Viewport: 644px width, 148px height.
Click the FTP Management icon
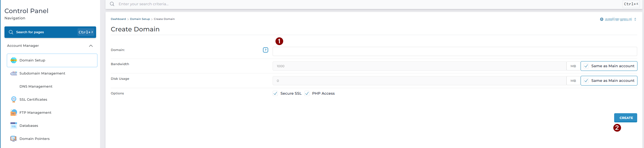click(x=14, y=112)
